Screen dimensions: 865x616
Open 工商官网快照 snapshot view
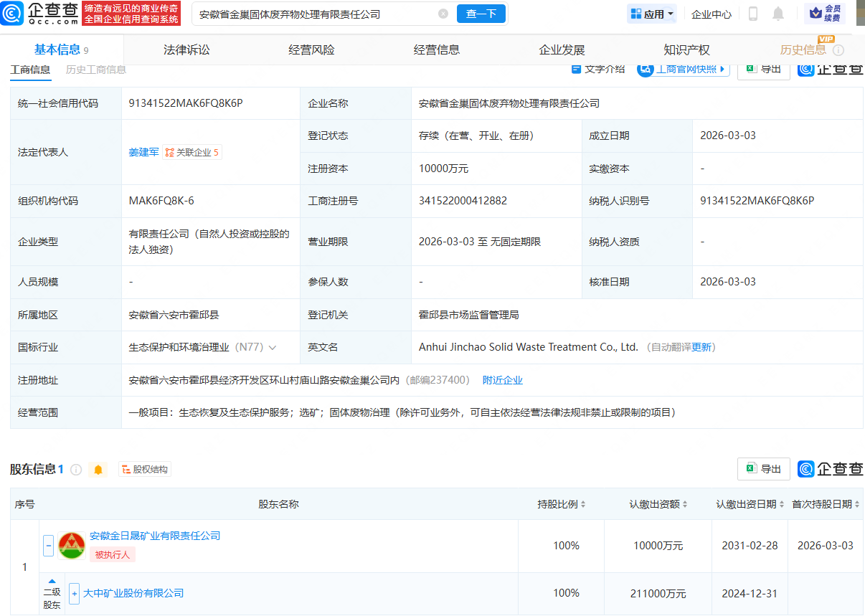pos(683,69)
